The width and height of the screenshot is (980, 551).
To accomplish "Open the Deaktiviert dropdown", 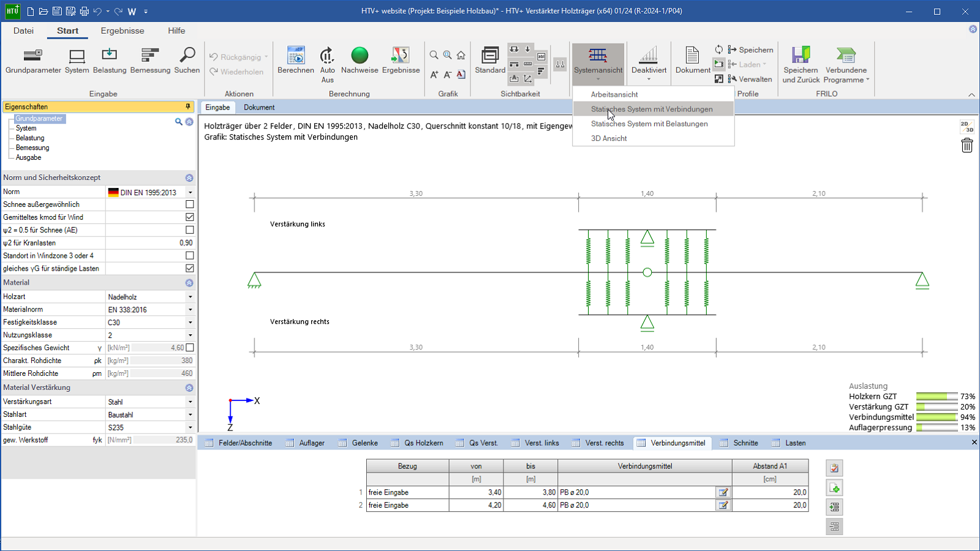I will pos(649,64).
